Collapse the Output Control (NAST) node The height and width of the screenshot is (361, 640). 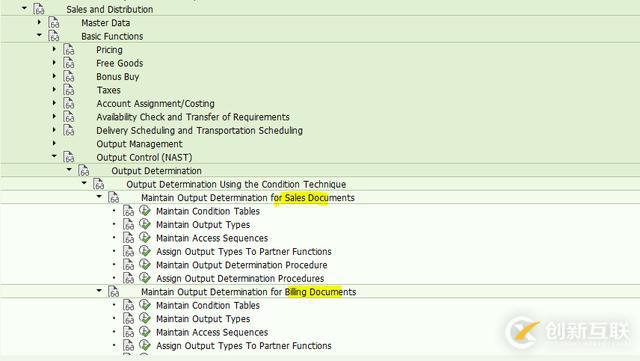coord(54,156)
